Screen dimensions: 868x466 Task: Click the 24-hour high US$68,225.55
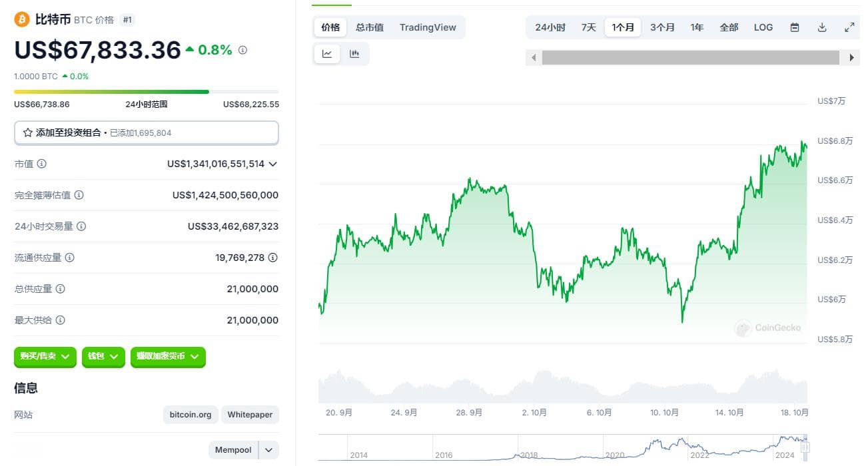251,105
